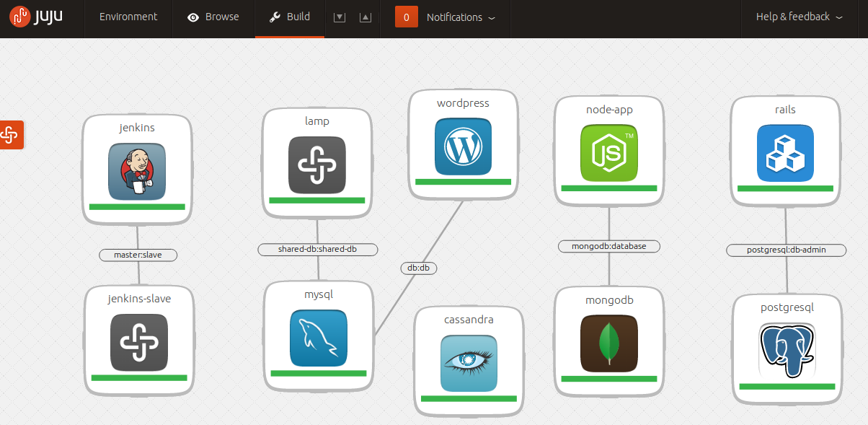Switch to the Browse tab
Image resolution: width=868 pixels, height=425 pixels.
[213, 17]
